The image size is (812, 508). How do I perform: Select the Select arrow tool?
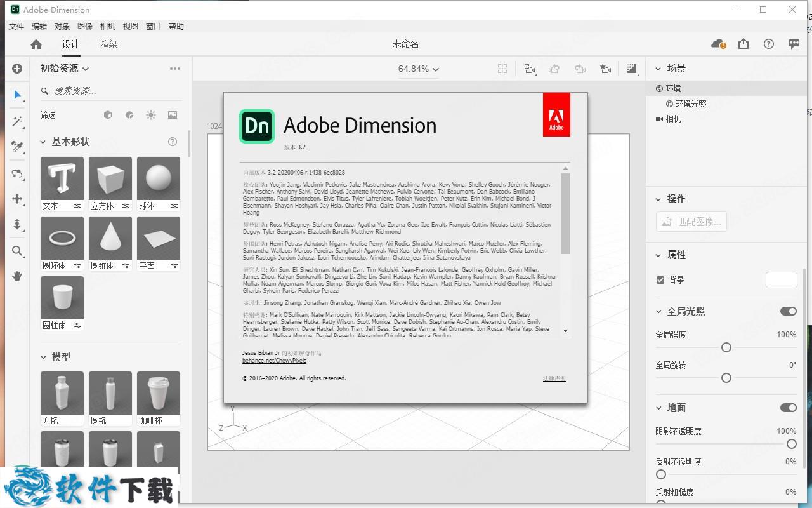coord(17,95)
